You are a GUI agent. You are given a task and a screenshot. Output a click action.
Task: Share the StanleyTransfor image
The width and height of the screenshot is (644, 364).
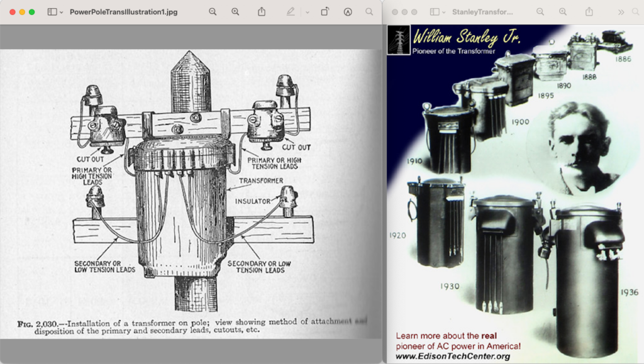(x=589, y=11)
